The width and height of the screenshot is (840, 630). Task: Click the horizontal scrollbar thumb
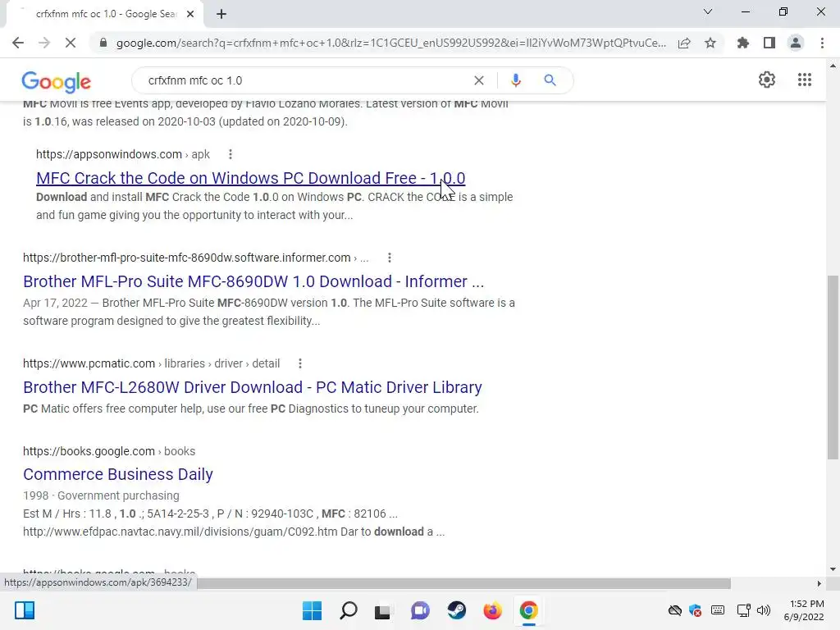coord(463,583)
